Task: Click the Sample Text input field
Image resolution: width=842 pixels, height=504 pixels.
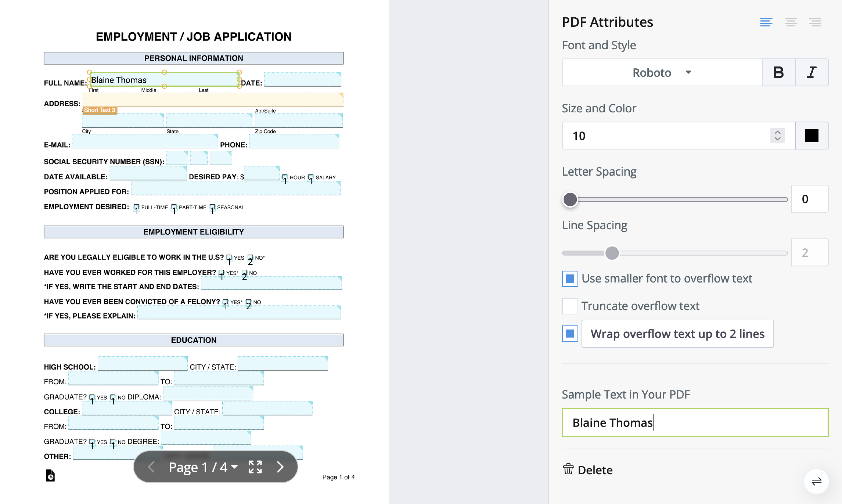Action: tap(695, 422)
